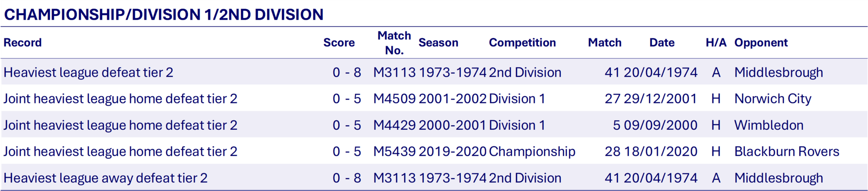Click the Heaviest league away defeat record

[x=106, y=178]
